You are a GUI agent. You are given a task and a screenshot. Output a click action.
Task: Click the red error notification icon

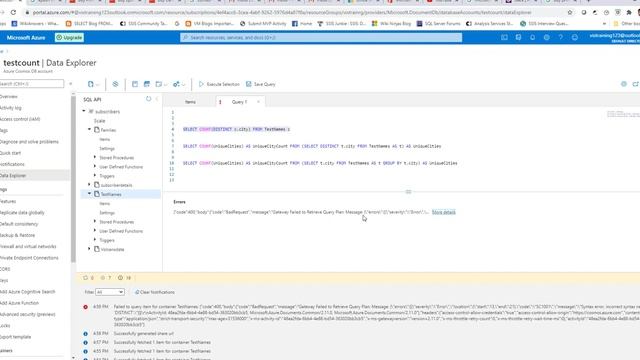(x=86, y=307)
